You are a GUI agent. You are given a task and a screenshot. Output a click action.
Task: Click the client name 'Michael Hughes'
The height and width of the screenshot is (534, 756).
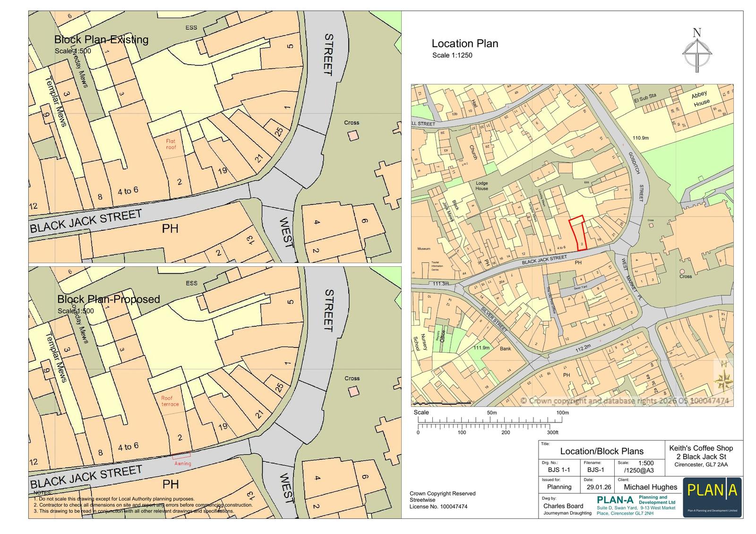[x=650, y=487]
